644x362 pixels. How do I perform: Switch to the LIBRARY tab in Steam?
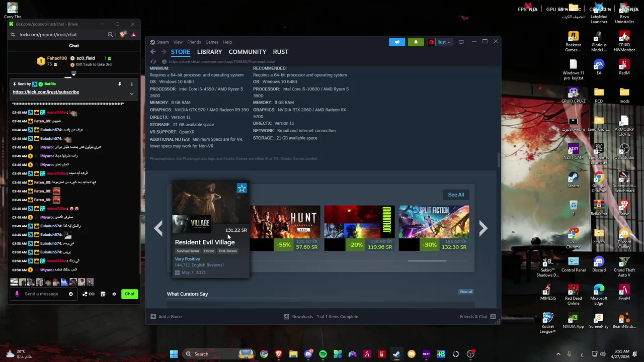point(209,52)
